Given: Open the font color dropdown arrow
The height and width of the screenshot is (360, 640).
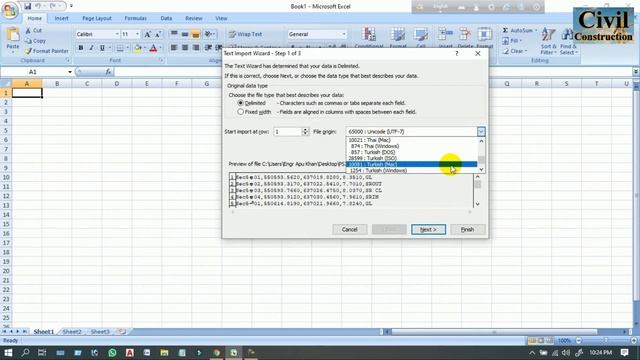Looking at the screenshot, I should 160,48.
